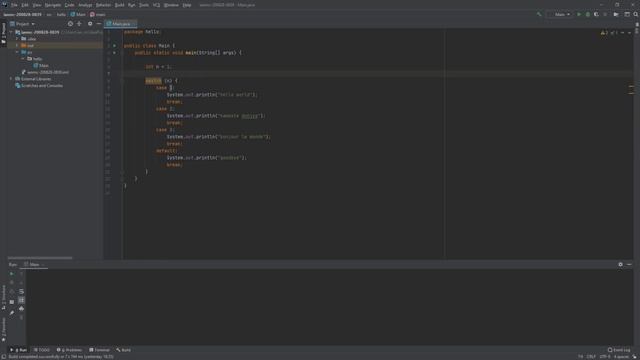The height and width of the screenshot is (360, 640).
Task: Open Run panel gear settings
Action: tap(620, 264)
